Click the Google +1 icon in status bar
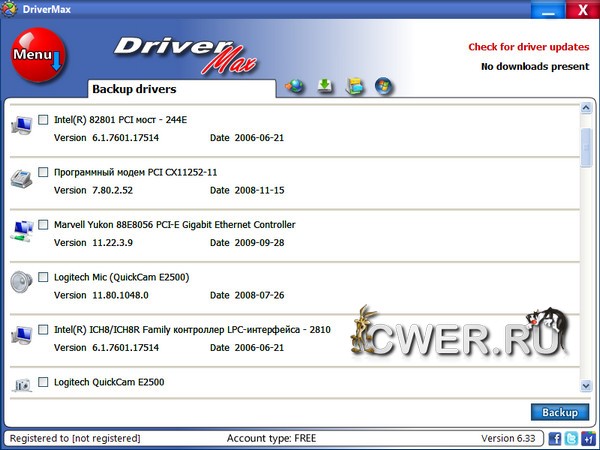 tap(588, 438)
